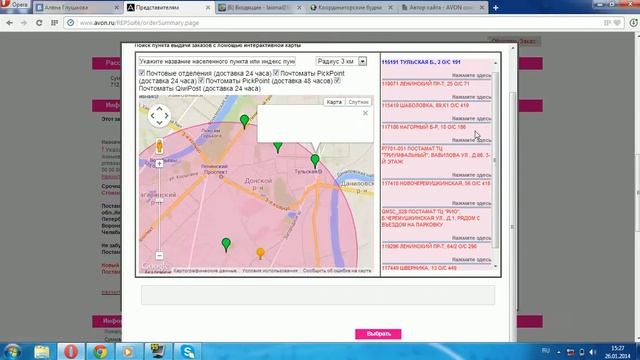Click the map zoom slider handle

pyautogui.click(x=159, y=201)
